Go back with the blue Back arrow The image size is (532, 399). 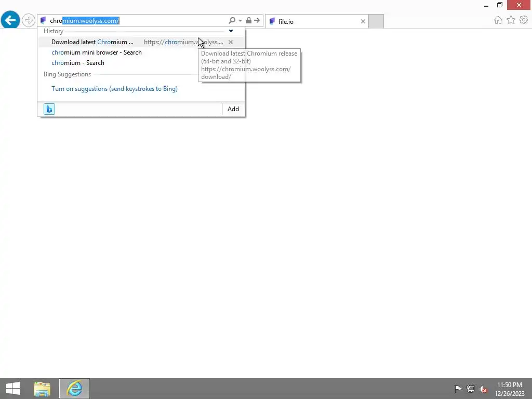10,20
